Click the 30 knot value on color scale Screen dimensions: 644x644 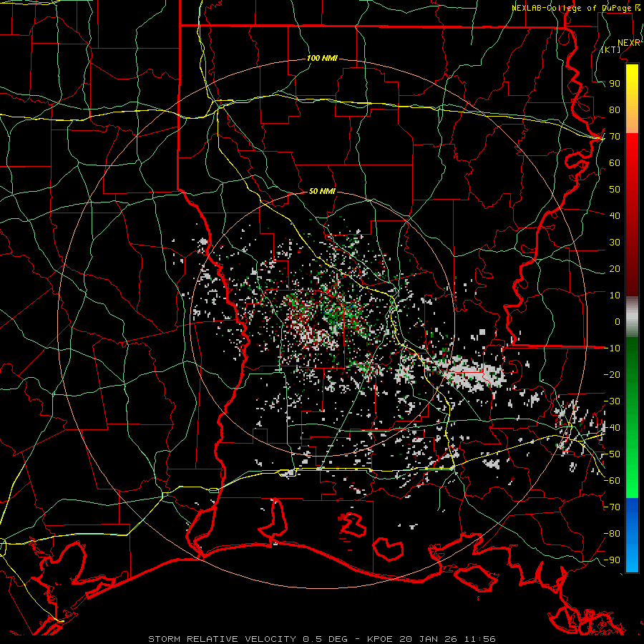[615, 243]
